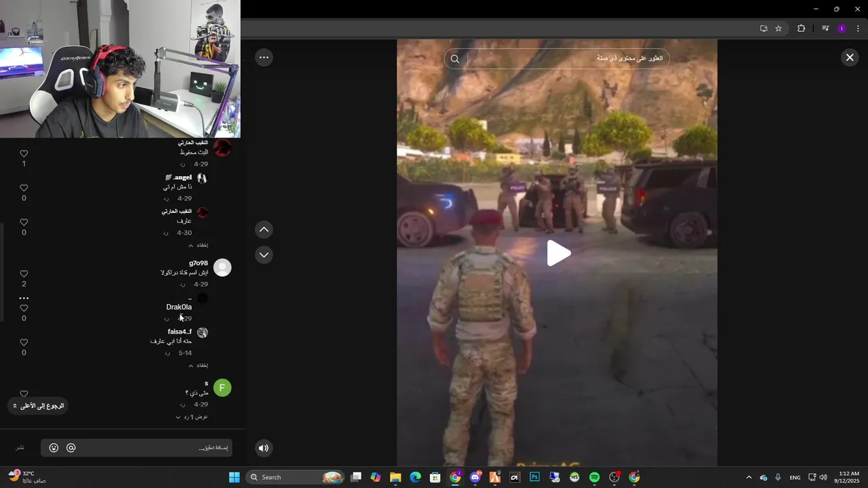Like the faisa4..f comment
Image resolution: width=868 pixels, height=488 pixels.
click(x=24, y=342)
